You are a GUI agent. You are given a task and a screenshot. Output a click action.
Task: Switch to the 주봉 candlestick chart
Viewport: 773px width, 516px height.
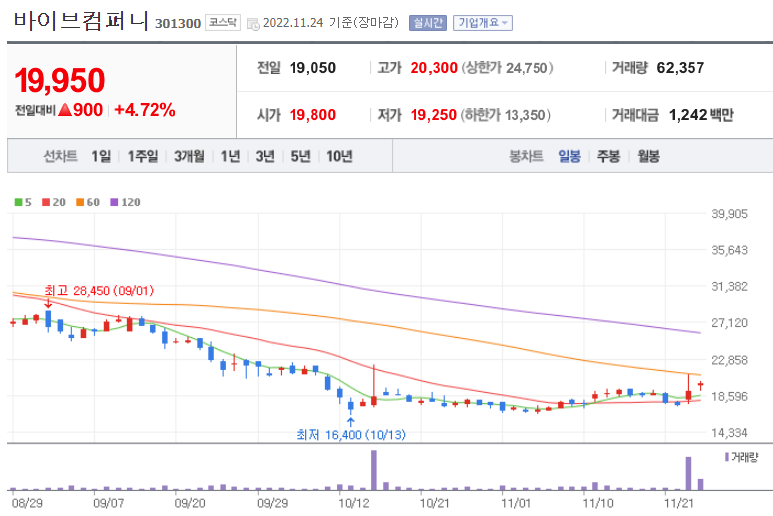point(608,156)
